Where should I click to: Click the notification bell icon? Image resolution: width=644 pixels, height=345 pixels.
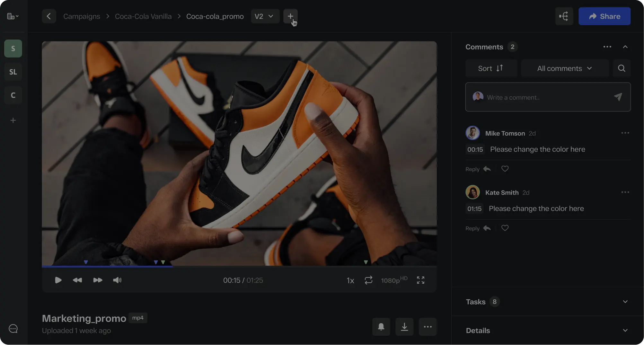(381, 327)
